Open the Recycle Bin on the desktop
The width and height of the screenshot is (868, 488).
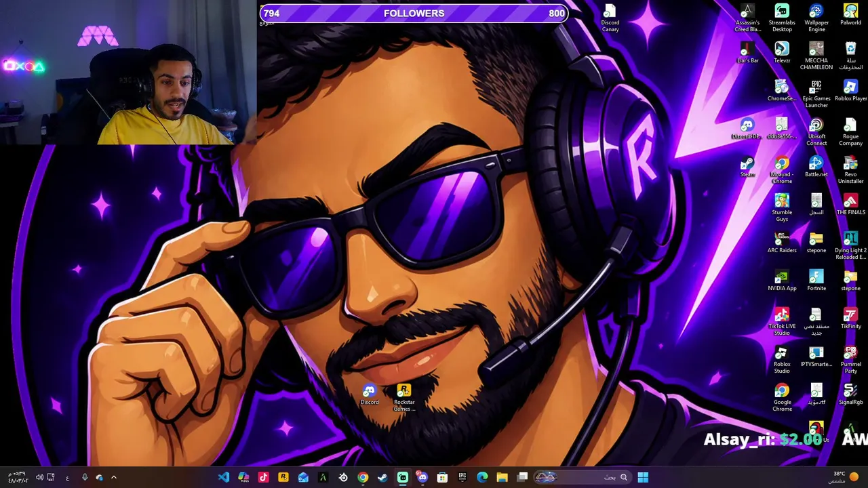[x=850, y=56]
